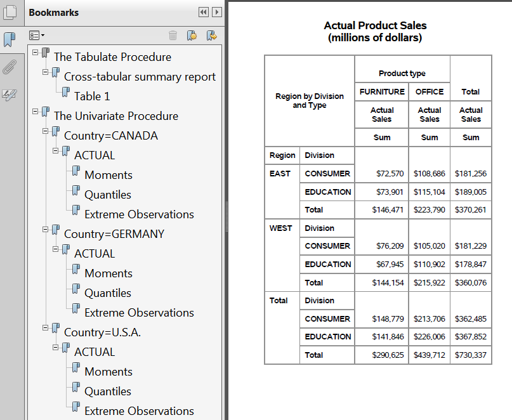Click the expand current bookmark icon
The width and height of the screenshot is (512, 420).
[211, 36]
